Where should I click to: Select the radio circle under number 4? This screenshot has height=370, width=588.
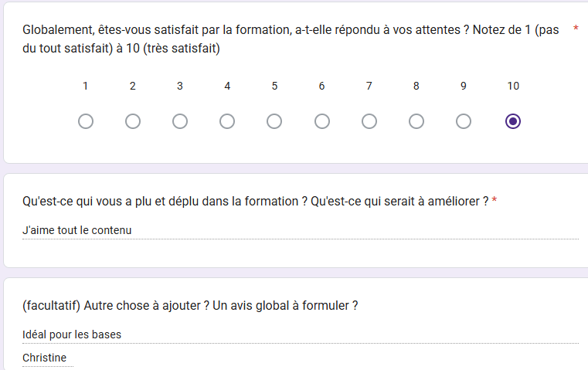point(227,121)
